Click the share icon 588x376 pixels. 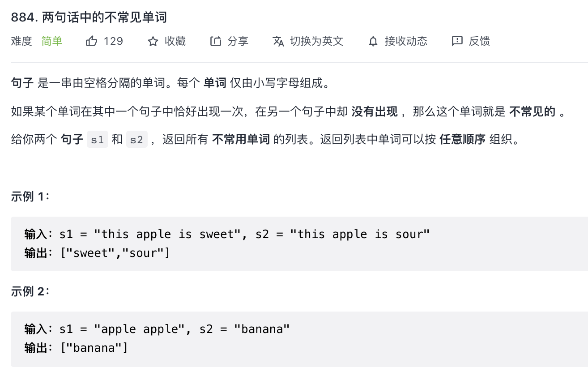tap(216, 42)
